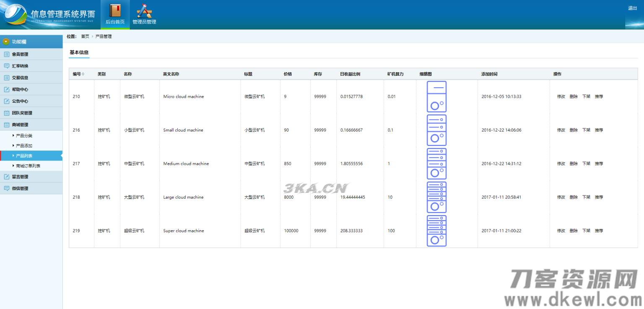The image size is (644, 309).
Task: Click 退出 to log out
Action: (x=632, y=8)
